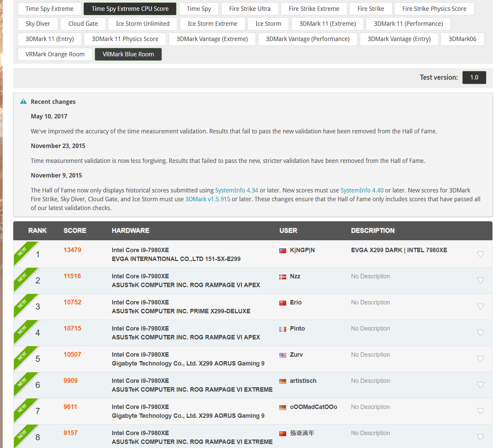Click the NEW ribbon on rank 1 row

[x=22, y=251]
